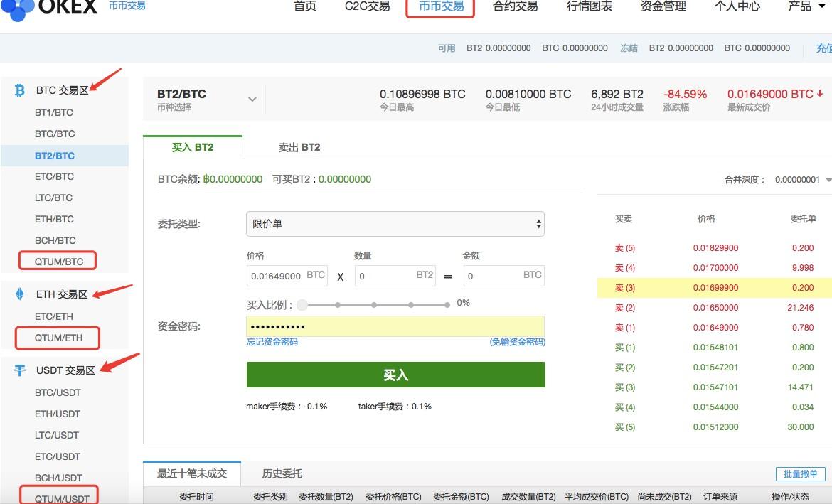Click the BTC 交易区 section header
The height and width of the screenshot is (504, 832).
62,90
